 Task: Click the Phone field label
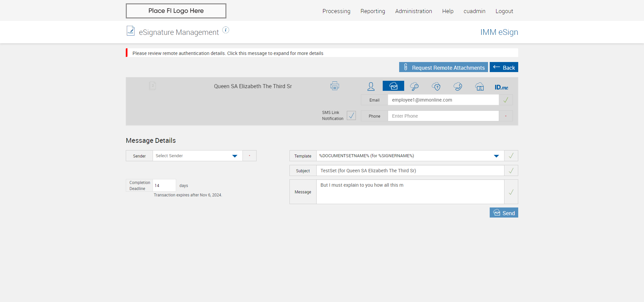(374, 116)
